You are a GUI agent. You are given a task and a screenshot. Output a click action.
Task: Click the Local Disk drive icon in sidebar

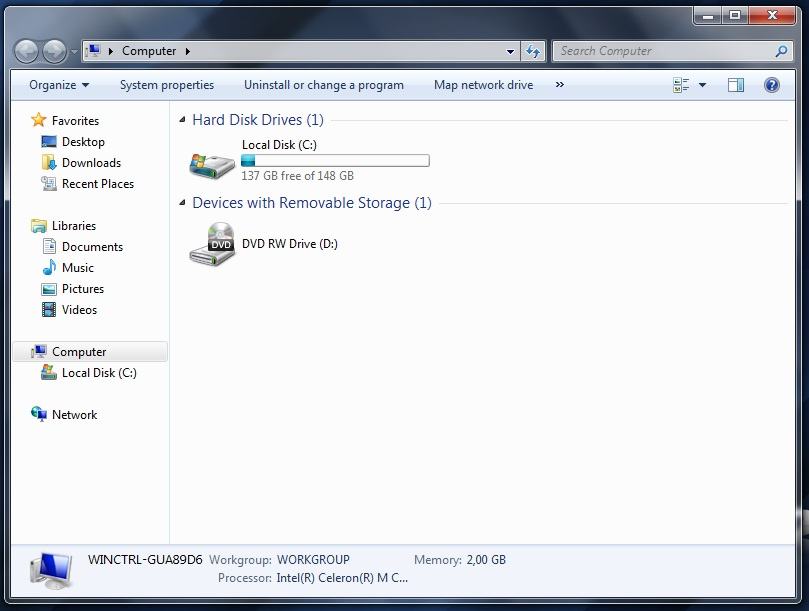pyautogui.click(x=49, y=372)
